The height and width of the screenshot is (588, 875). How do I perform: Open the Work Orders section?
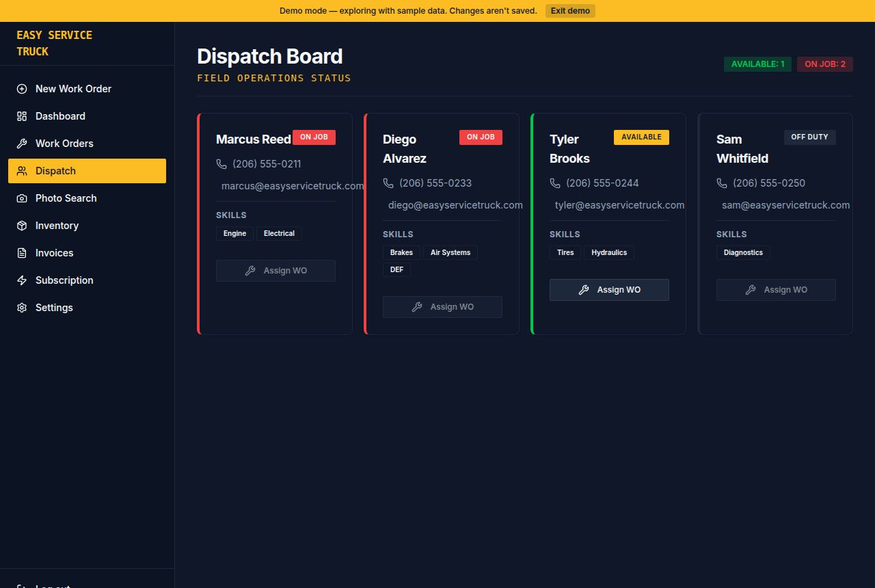pos(87,144)
